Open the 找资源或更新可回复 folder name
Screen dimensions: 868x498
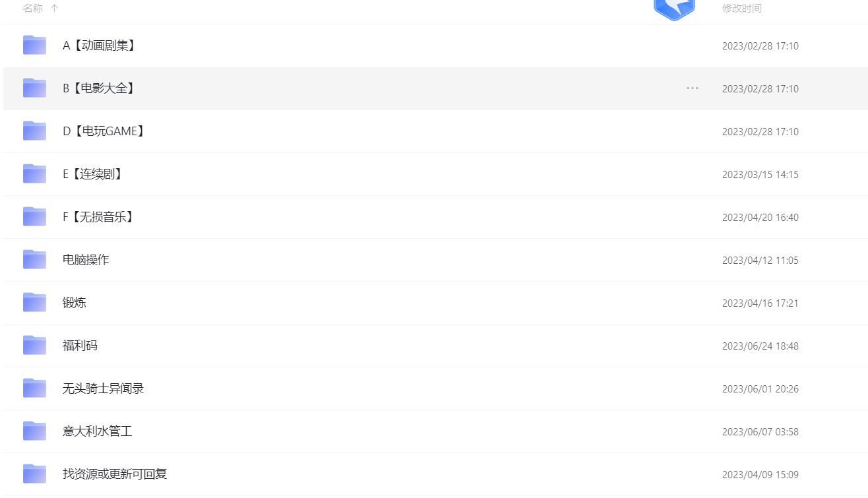pos(115,474)
